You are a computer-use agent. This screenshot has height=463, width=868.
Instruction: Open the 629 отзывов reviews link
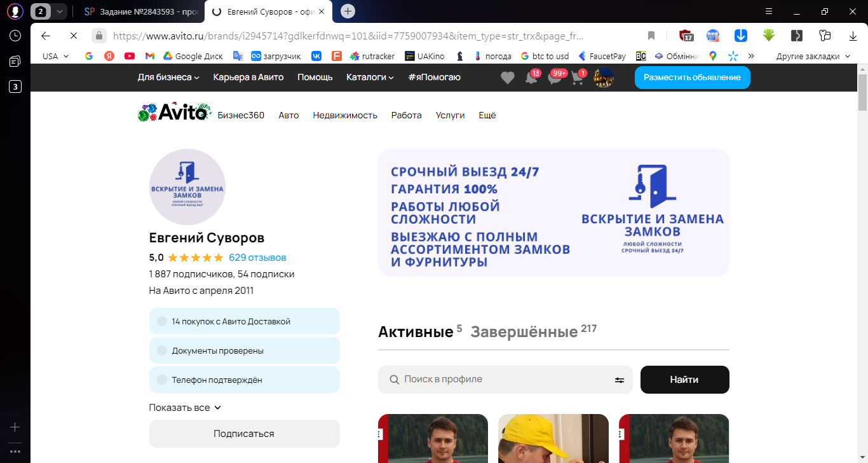(x=257, y=258)
